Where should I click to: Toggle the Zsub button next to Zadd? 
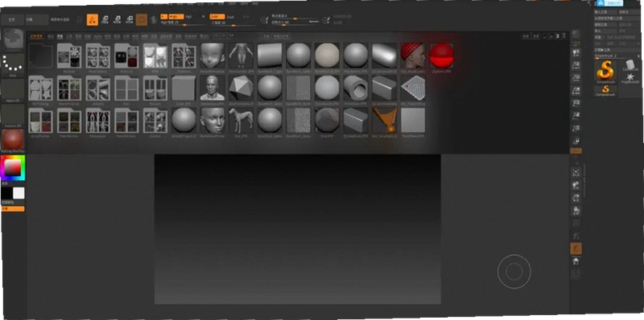pyautogui.click(x=230, y=17)
